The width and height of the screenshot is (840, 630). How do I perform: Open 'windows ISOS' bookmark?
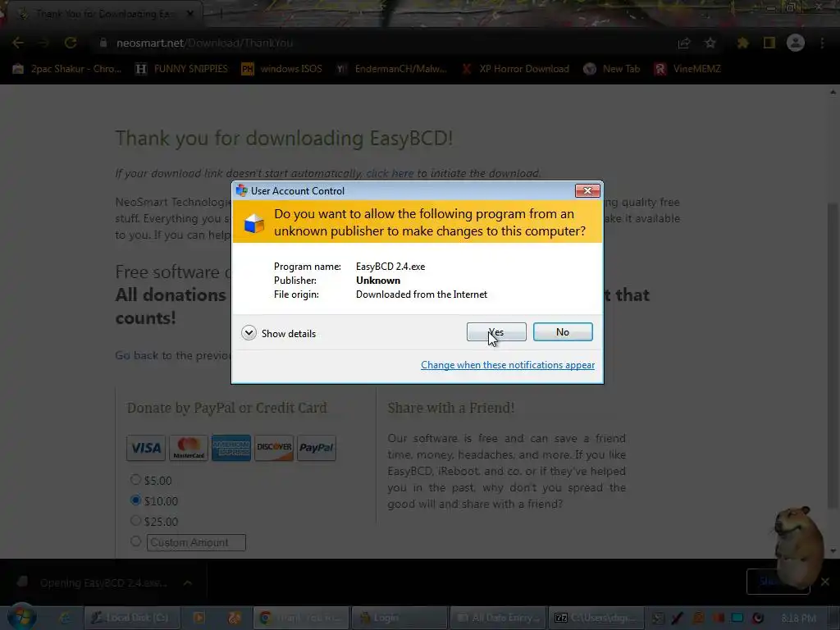(282, 69)
